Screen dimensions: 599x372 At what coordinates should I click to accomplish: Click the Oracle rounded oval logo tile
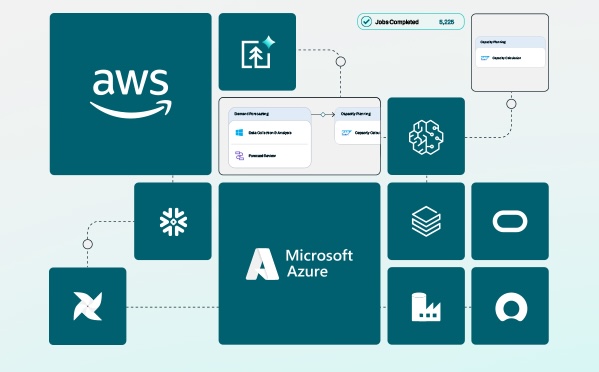pos(510,221)
